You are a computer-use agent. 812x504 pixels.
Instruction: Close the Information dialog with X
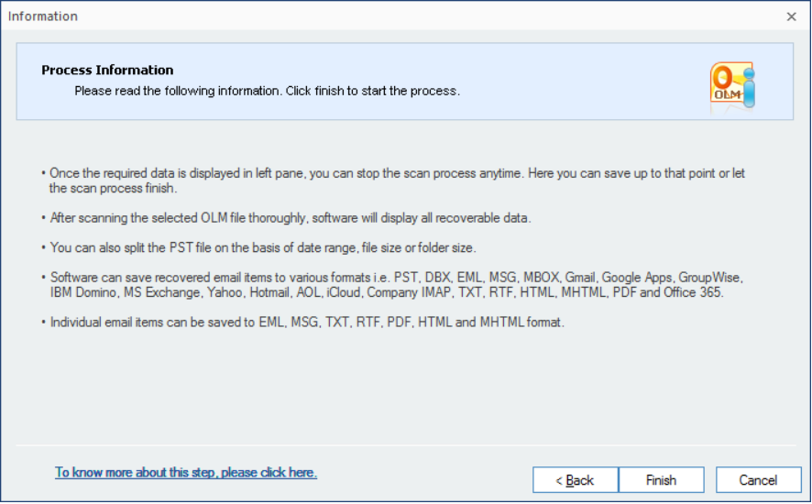point(791,16)
